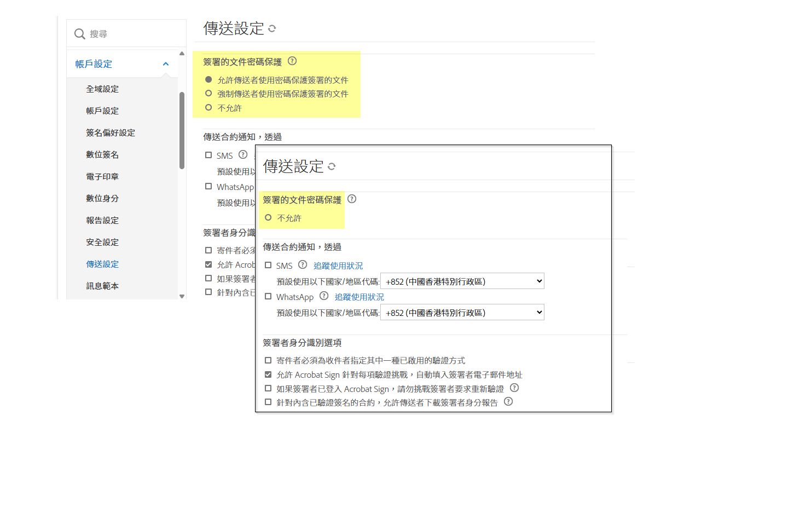
Task: Click sidebar scrollbar down arrow
Action: point(182,296)
